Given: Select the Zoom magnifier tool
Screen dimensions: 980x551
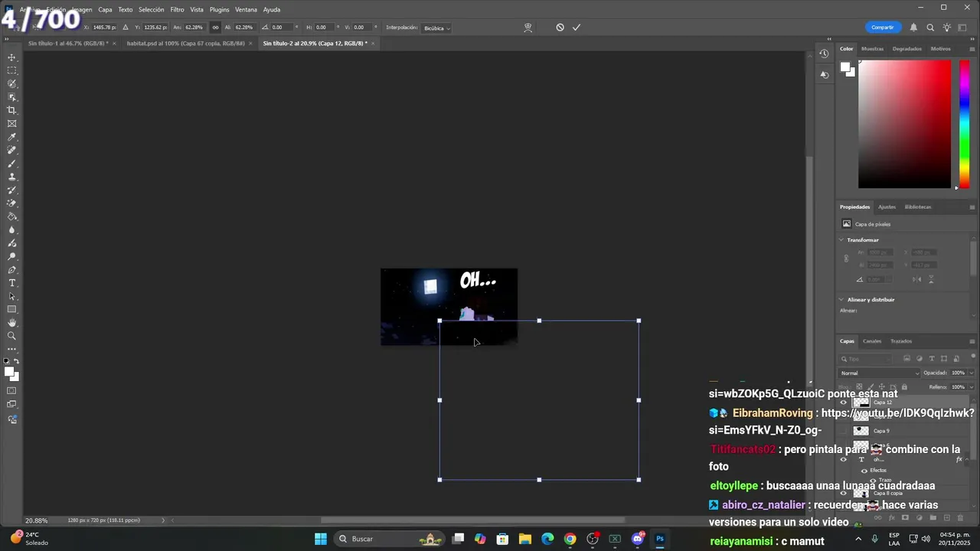Looking at the screenshot, I should (11, 336).
